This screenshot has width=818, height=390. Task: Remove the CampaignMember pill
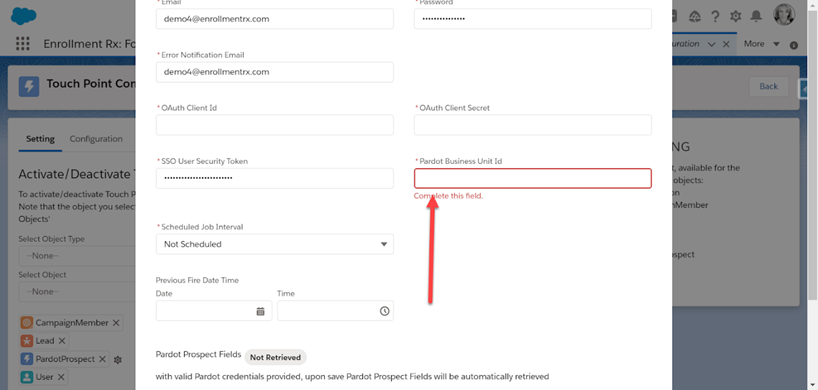coord(116,323)
